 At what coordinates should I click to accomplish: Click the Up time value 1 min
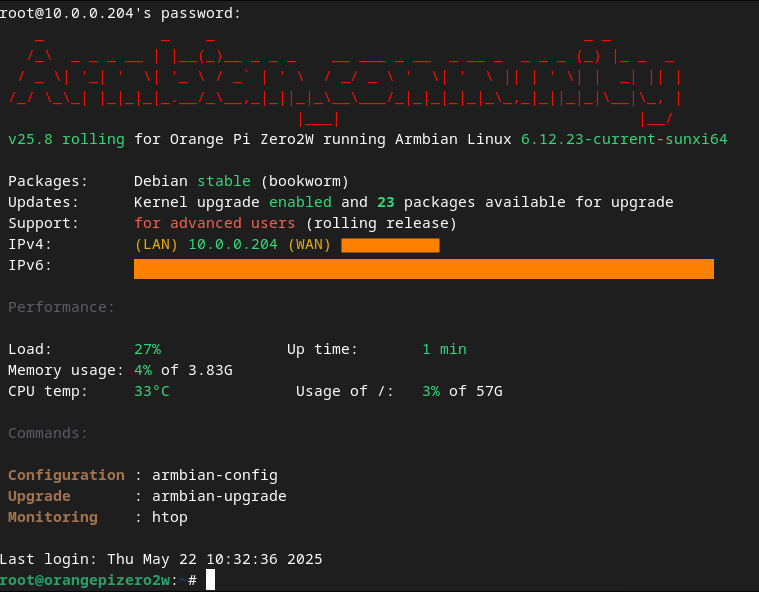coord(444,349)
